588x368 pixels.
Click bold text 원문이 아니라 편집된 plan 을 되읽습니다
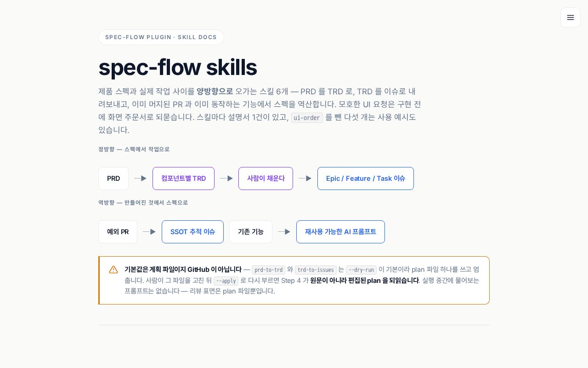pos(364,281)
